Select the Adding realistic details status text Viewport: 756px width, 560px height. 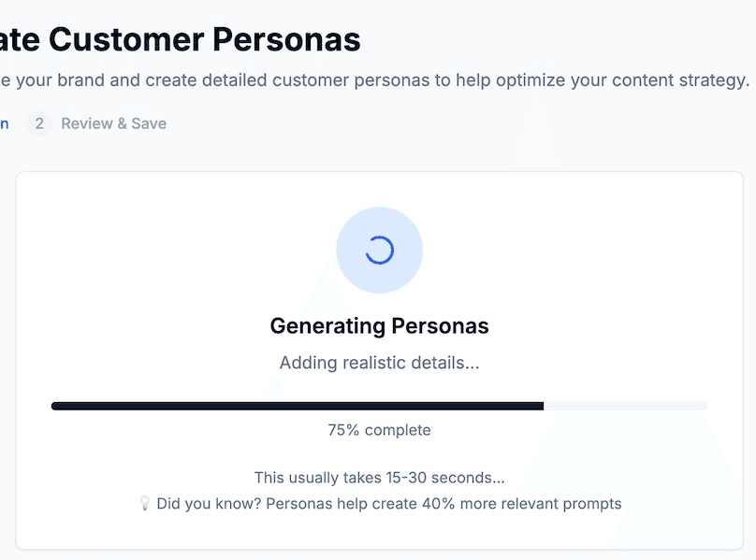pyautogui.click(x=379, y=363)
